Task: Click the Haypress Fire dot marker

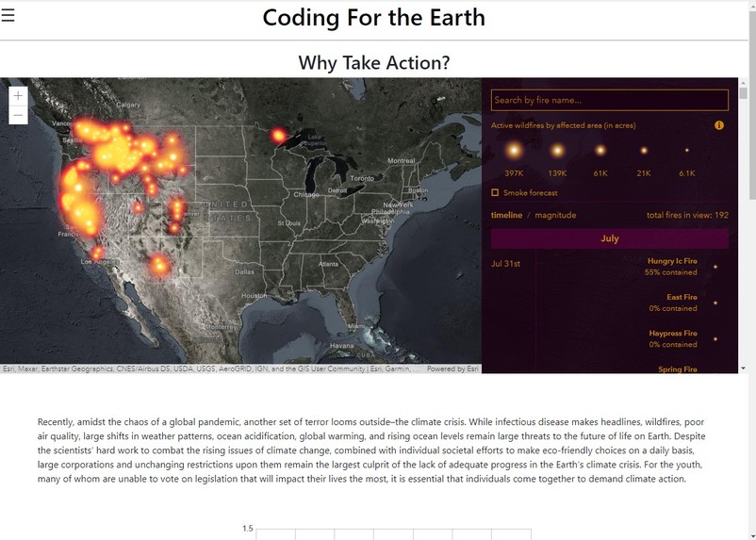Action: (x=715, y=339)
